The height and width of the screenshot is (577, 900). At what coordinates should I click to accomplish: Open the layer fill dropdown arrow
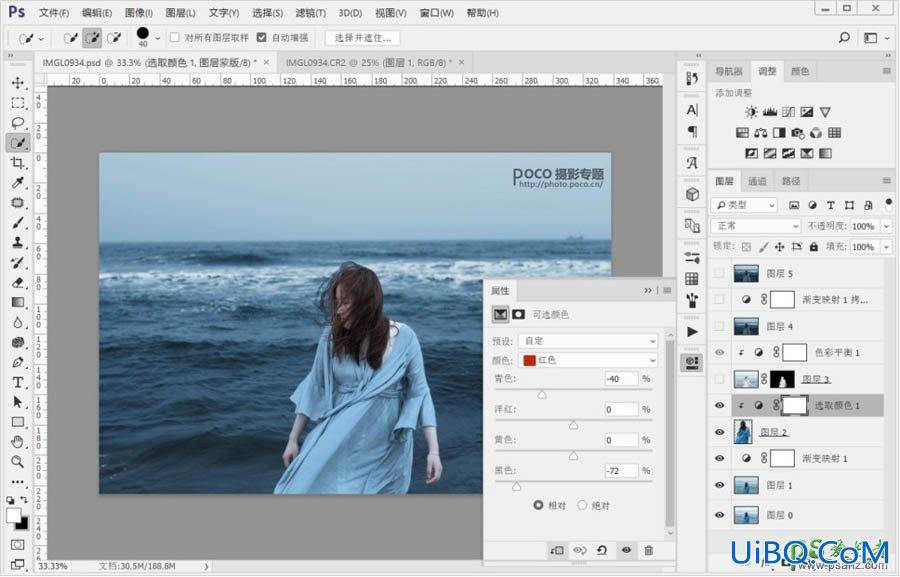coord(886,247)
